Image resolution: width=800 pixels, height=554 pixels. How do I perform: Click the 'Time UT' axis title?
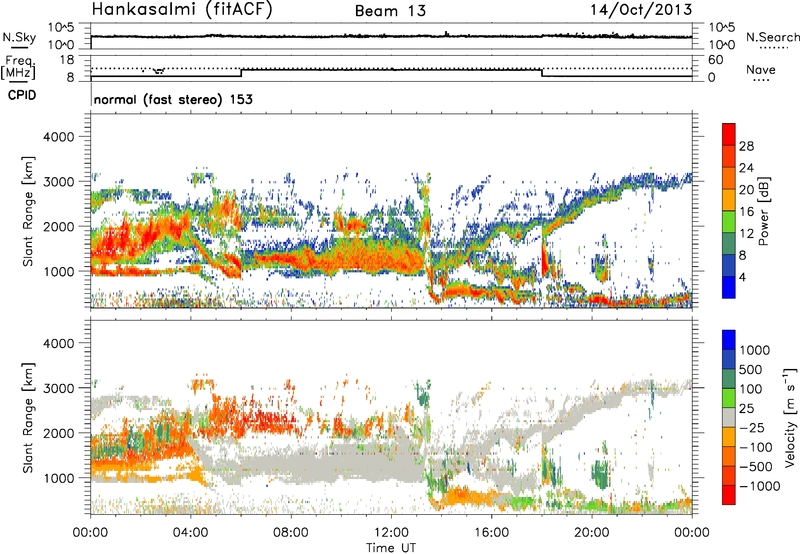coord(391,547)
